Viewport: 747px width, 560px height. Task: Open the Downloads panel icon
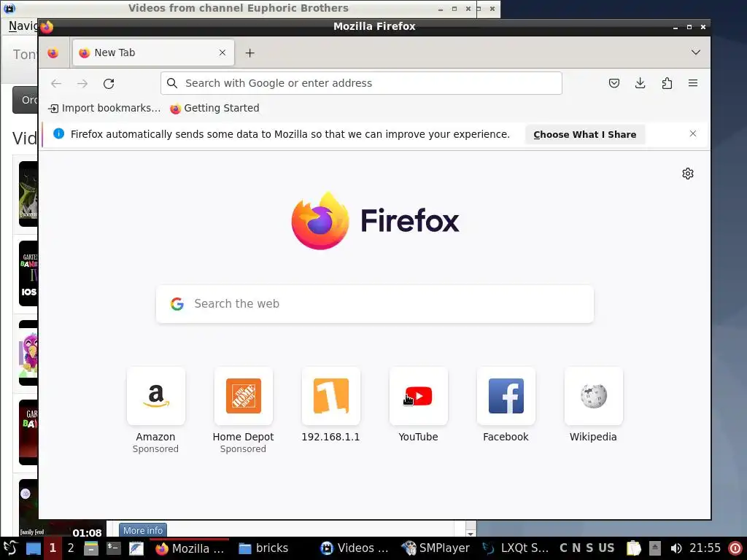pyautogui.click(x=640, y=83)
